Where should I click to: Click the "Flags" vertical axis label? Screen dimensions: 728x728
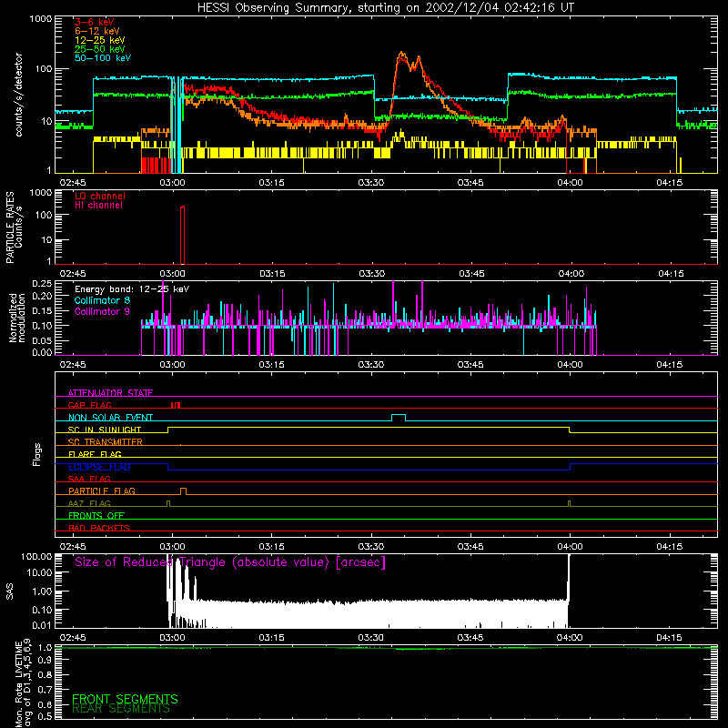36,454
